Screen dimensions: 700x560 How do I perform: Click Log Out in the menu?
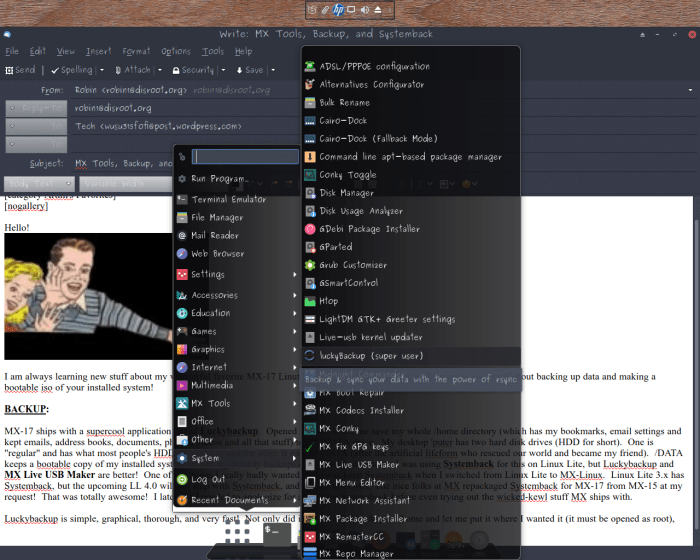pos(237,480)
